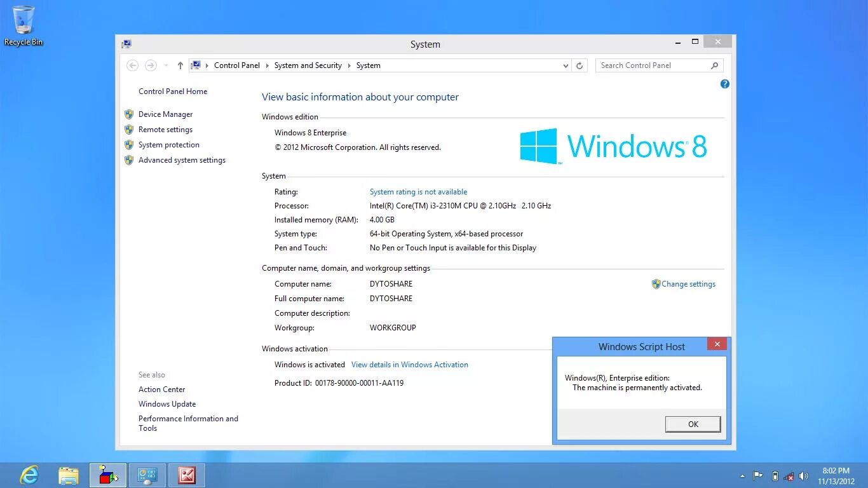Image resolution: width=868 pixels, height=488 pixels.
Task: Click shield icon beside Remote settings
Action: point(129,130)
